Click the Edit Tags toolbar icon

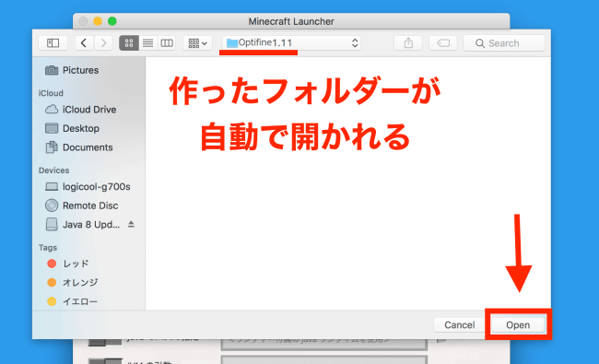coord(443,42)
